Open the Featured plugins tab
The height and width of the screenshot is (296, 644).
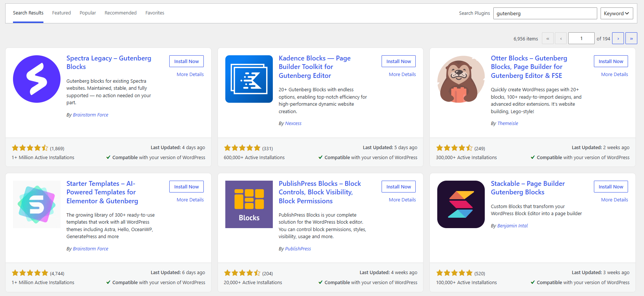[x=61, y=13]
